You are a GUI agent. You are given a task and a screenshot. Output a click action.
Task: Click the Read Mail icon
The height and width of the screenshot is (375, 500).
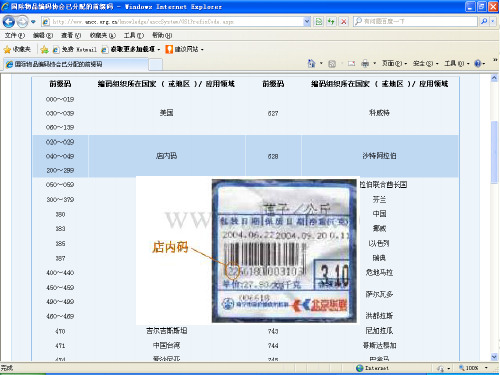point(351,64)
